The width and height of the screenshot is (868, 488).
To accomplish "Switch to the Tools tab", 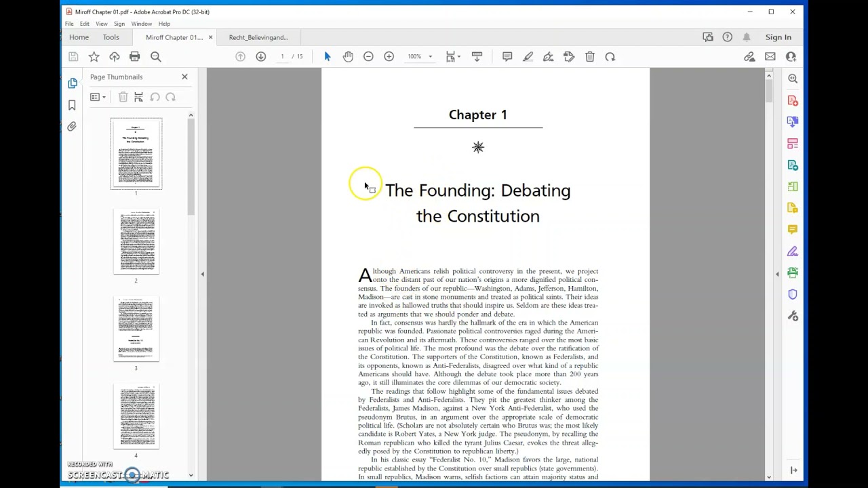I will coord(111,37).
